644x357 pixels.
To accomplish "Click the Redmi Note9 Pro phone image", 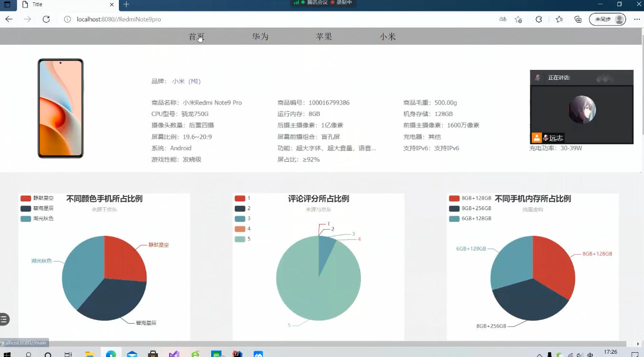I will (x=60, y=108).
